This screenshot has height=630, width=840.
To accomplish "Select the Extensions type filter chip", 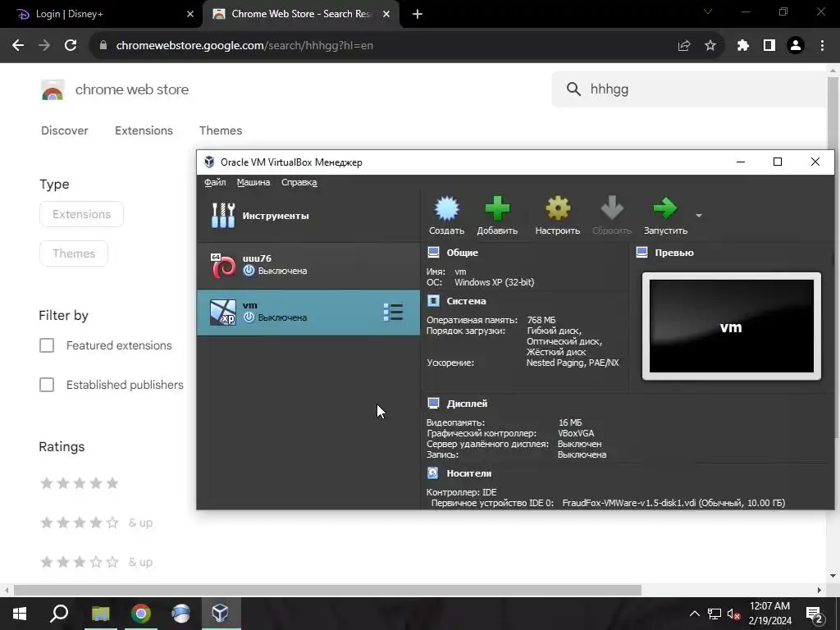I will (x=81, y=214).
